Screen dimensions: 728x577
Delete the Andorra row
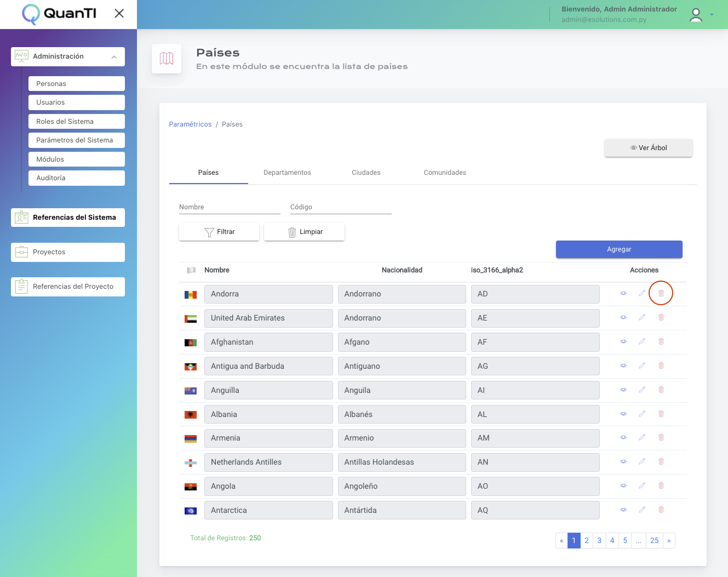point(661,294)
